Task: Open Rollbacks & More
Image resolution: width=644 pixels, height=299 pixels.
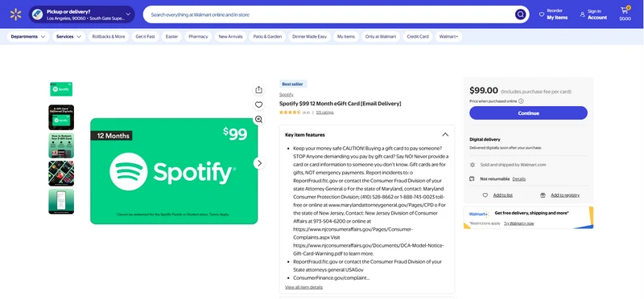Action: [x=109, y=36]
